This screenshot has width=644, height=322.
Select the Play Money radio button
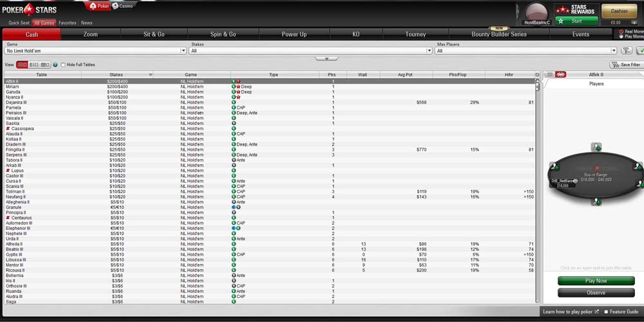[621, 37]
